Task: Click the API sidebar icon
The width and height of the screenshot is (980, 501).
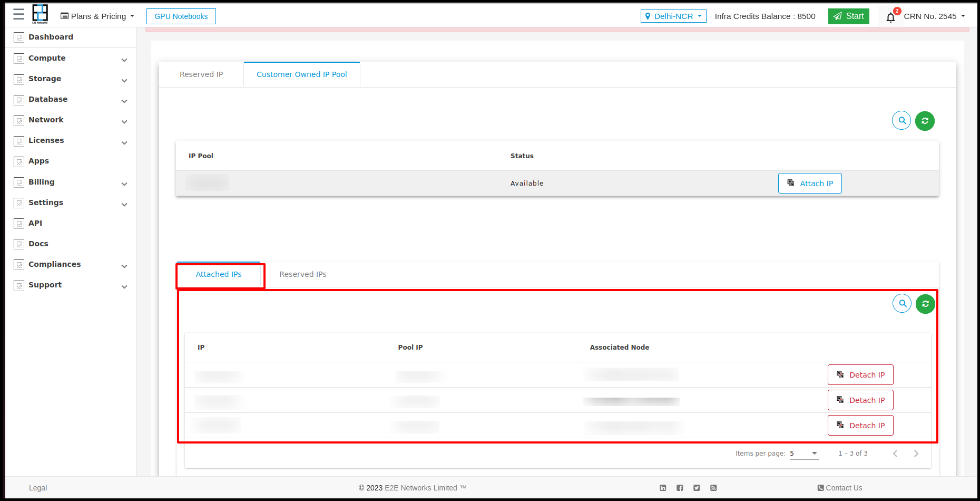Action: point(19,224)
